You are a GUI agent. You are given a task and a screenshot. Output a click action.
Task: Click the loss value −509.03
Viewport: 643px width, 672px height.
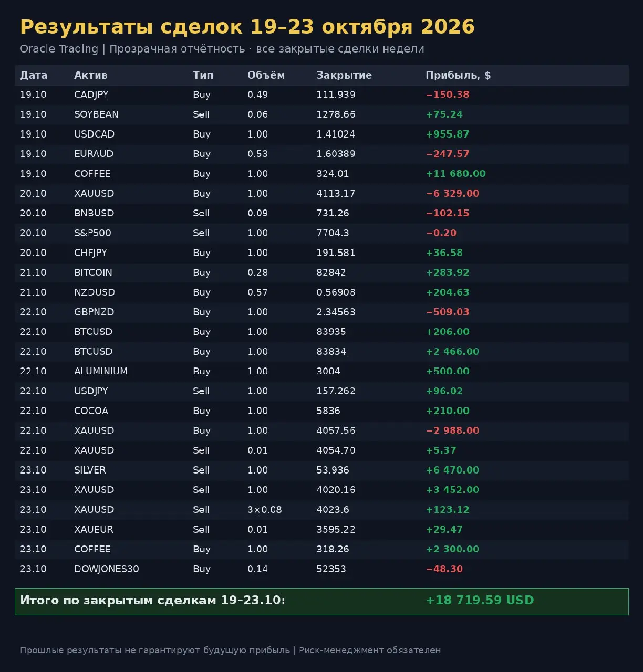[448, 312]
